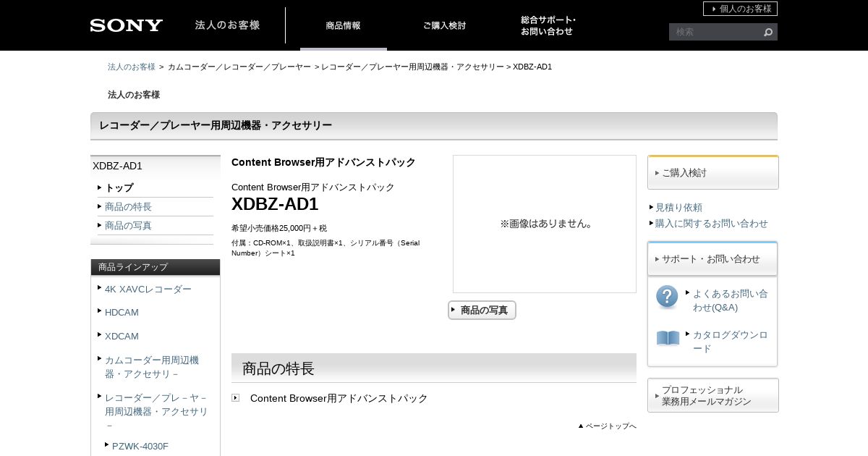Open 見積り依頼 link
The image size is (868, 456).
[x=678, y=207]
